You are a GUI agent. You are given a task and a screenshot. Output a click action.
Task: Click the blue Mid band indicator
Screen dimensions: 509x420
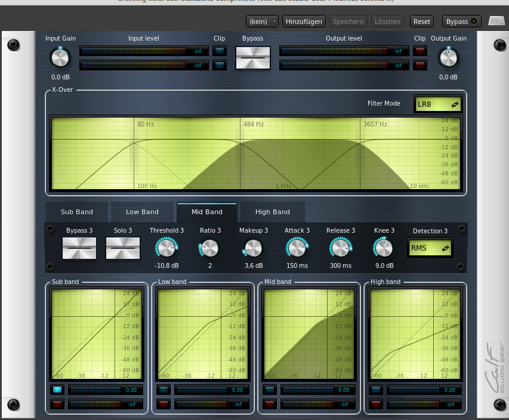(270, 390)
